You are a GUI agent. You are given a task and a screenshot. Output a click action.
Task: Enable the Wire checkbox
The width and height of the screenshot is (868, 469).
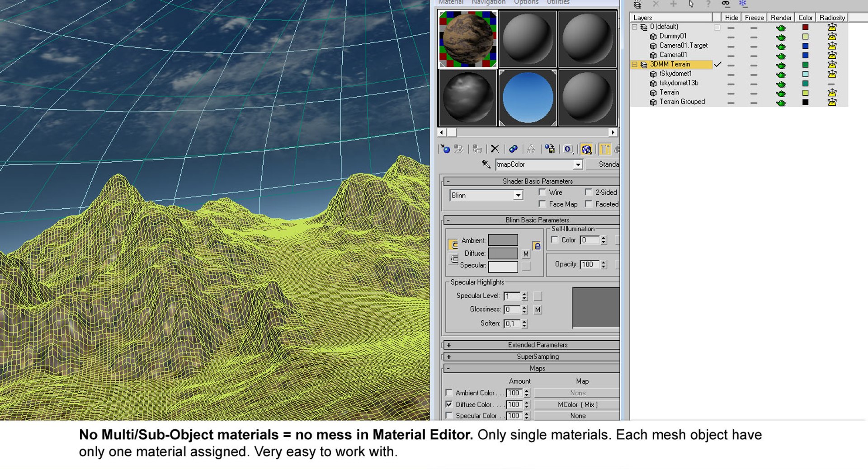(x=542, y=192)
